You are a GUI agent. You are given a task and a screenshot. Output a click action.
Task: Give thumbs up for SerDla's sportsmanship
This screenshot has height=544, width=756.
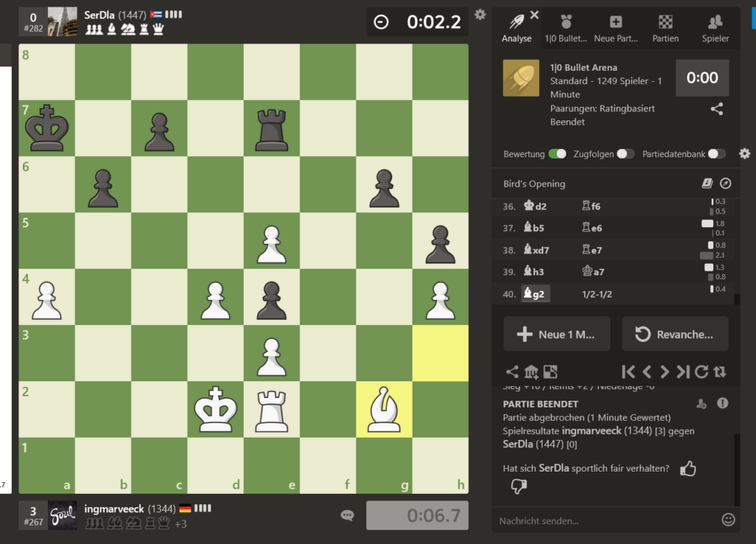[x=688, y=469]
